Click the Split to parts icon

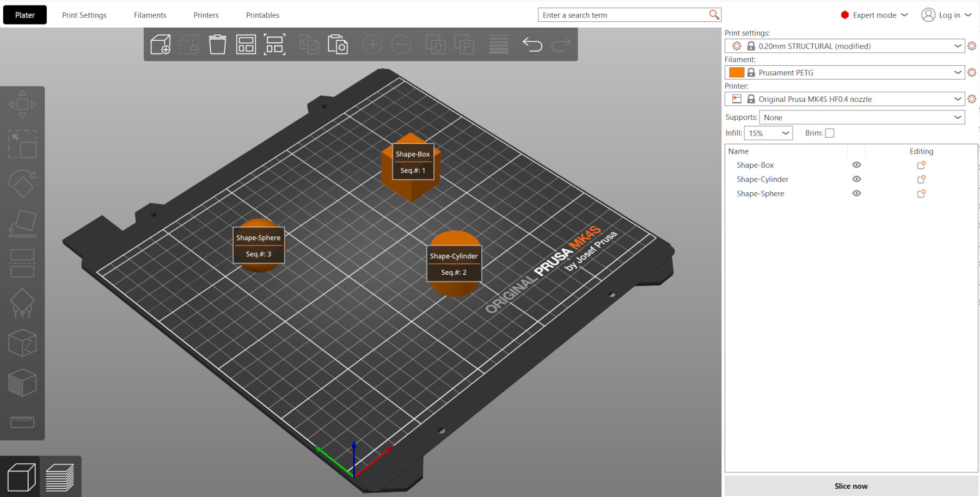pyautogui.click(x=464, y=45)
